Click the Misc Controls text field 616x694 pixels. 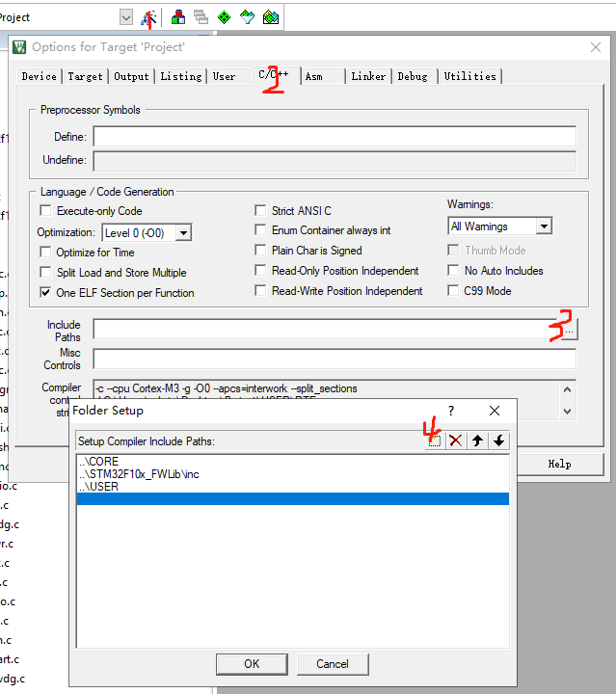335,359
